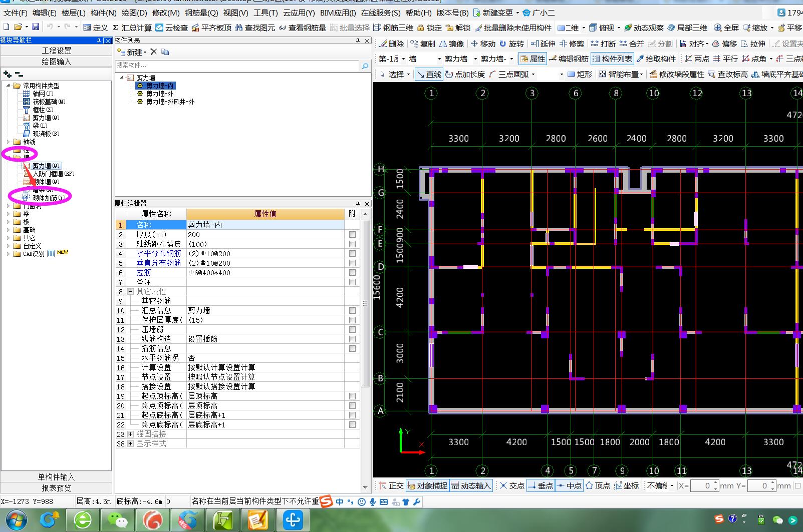Open 钢筋三维 3D rebar view
This screenshot has height=532, width=803.
click(x=393, y=28)
